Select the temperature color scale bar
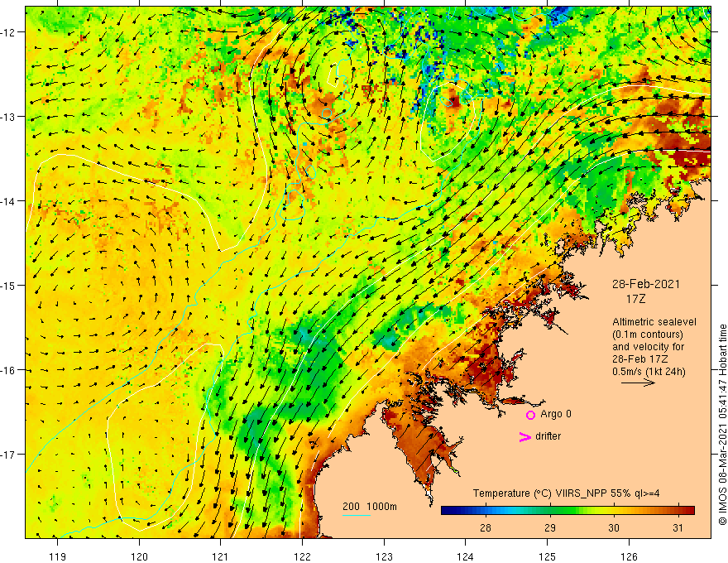728x563 pixels. tap(568, 511)
